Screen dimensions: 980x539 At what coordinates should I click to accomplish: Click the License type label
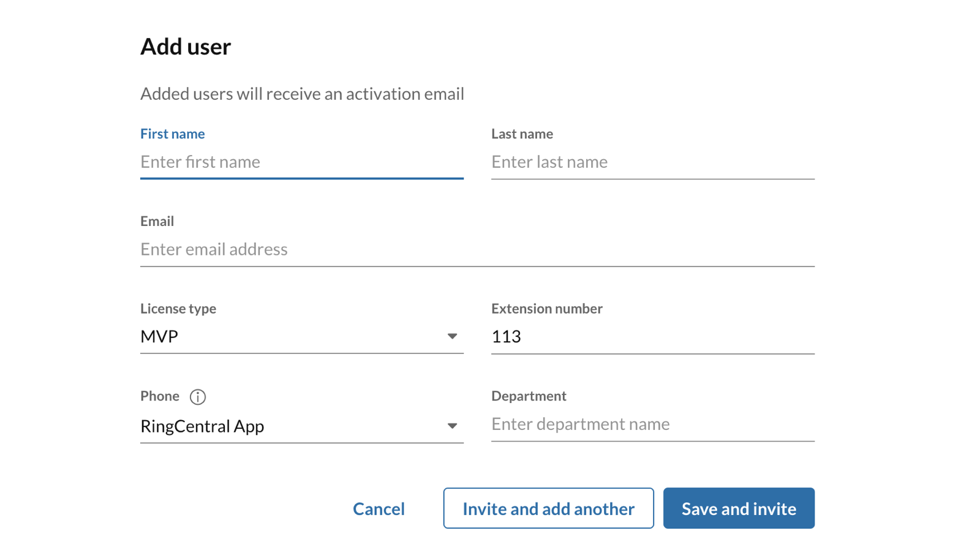click(x=178, y=309)
